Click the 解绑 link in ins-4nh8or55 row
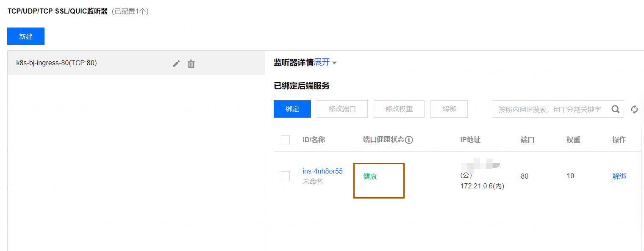Viewport: 644px width, 251px height. (619, 176)
